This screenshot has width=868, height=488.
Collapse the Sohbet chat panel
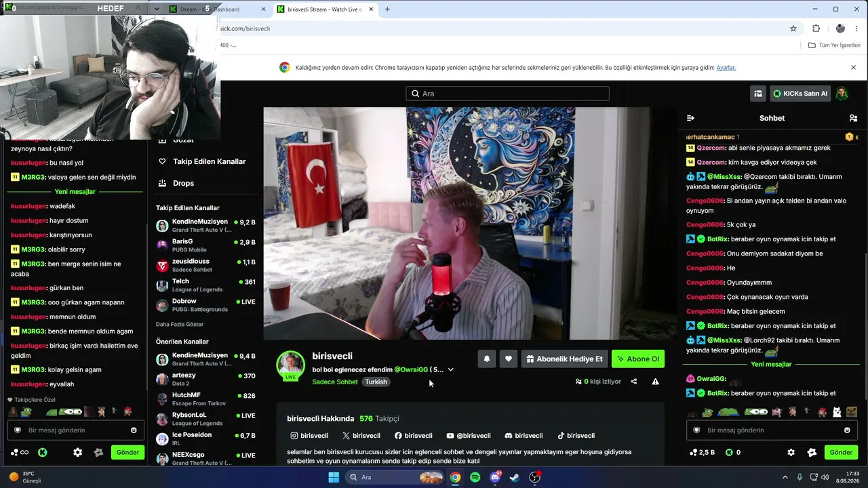(690, 118)
